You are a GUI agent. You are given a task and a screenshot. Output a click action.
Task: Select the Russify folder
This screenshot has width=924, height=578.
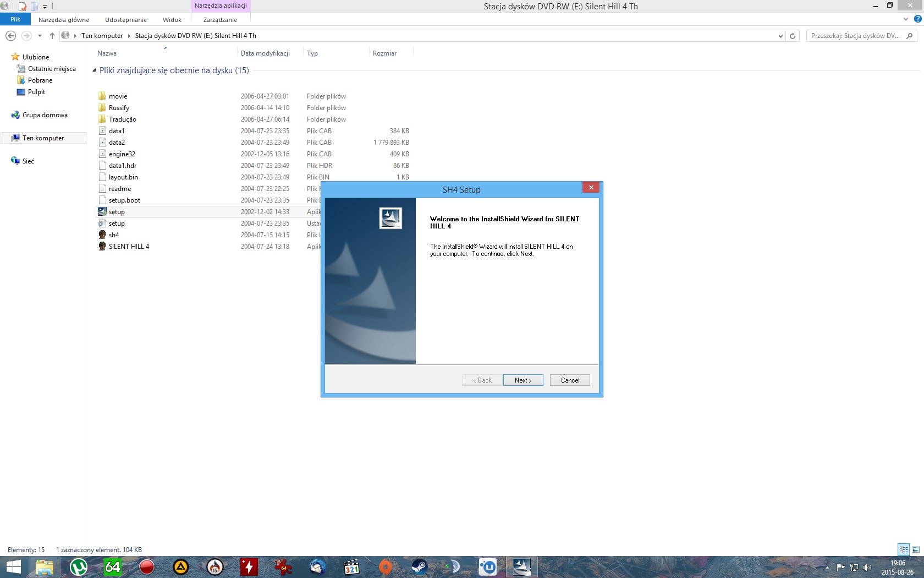(119, 108)
